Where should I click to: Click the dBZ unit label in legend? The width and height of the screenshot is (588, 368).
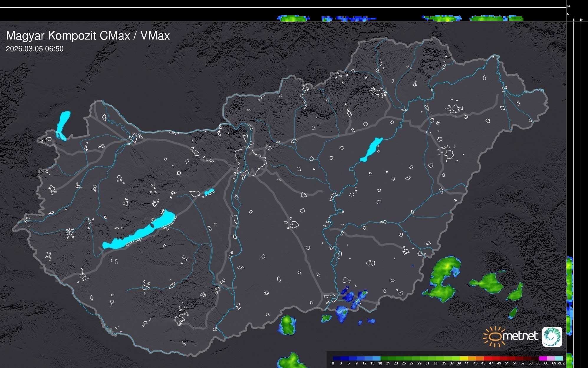point(561,363)
